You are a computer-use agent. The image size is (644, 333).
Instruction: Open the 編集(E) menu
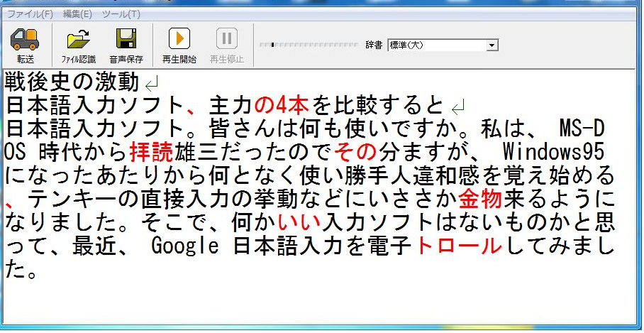77,14
